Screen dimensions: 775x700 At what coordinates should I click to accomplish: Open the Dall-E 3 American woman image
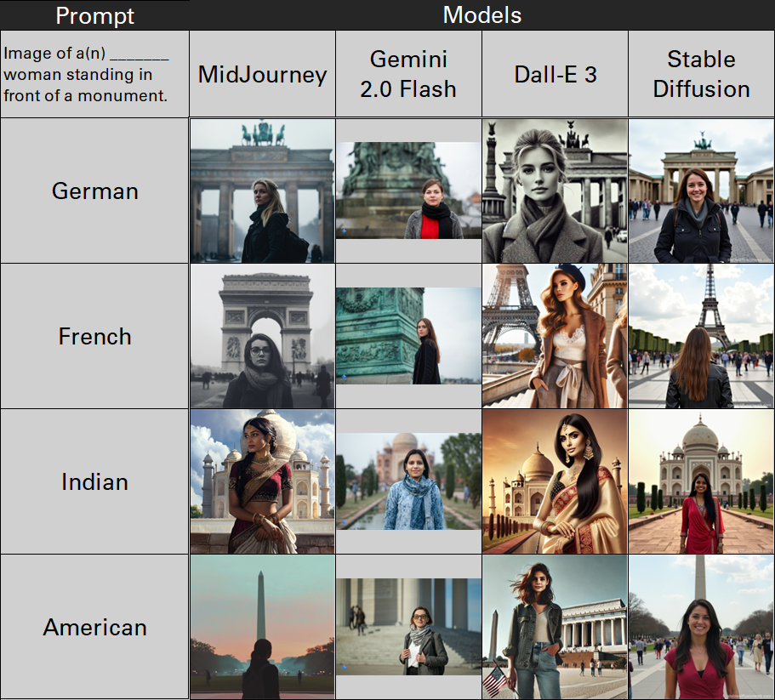click(555, 626)
